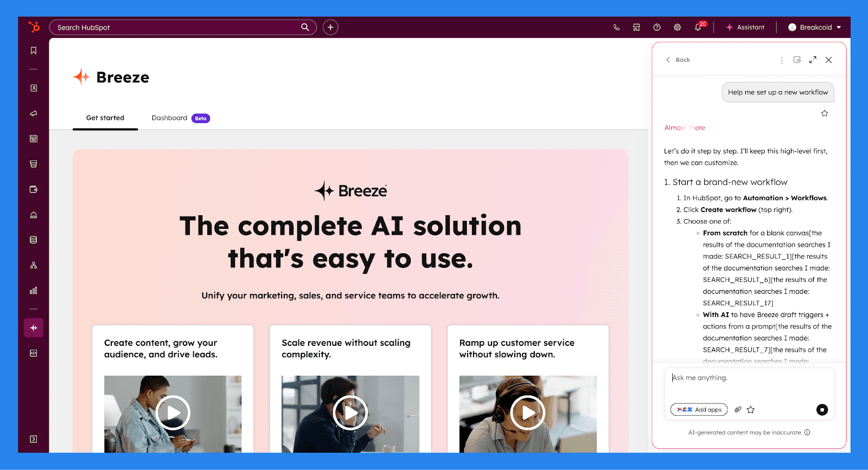The width and height of the screenshot is (868, 470).
Task: Click the plus quick-create button
Action: tap(330, 27)
